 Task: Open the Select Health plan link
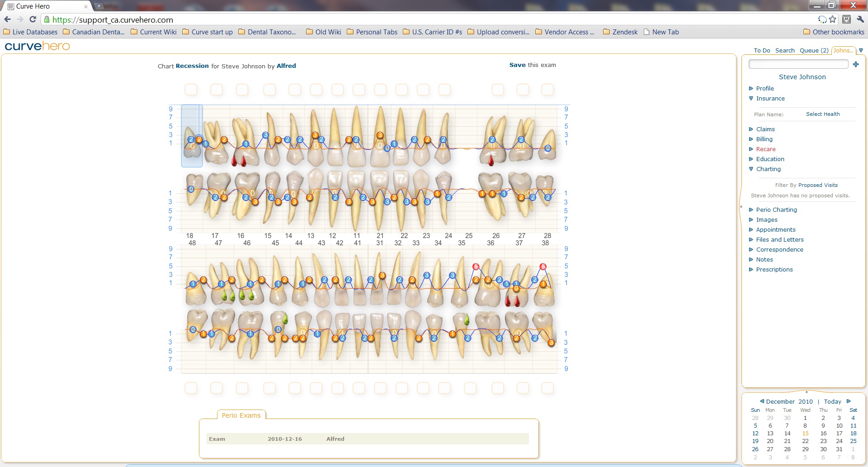click(823, 114)
